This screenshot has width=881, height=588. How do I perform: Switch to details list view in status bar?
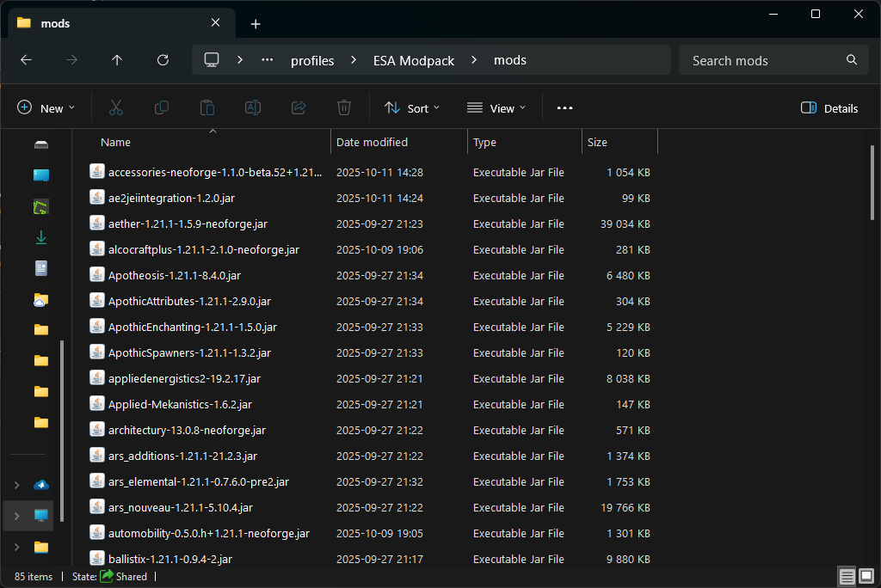coord(847,576)
